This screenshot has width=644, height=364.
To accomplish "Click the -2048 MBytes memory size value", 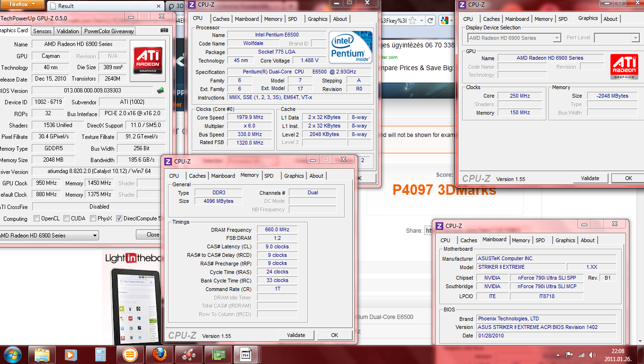I will click(613, 96).
